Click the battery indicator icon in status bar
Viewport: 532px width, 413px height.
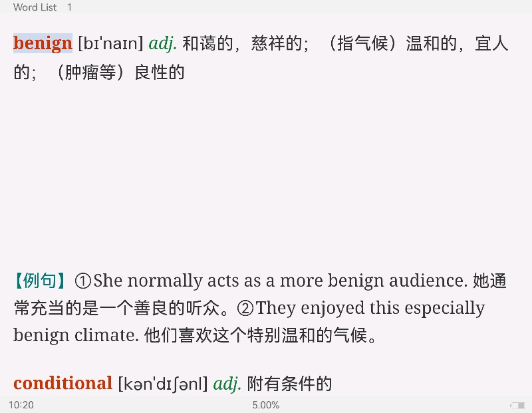pyautogui.click(x=517, y=405)
